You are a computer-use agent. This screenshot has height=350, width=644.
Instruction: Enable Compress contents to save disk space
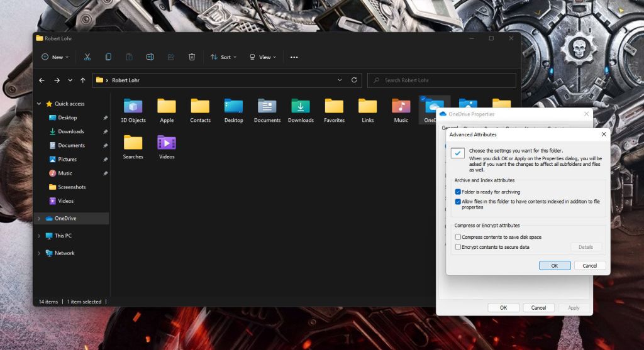pyautogui.click(x=458, y=237)
